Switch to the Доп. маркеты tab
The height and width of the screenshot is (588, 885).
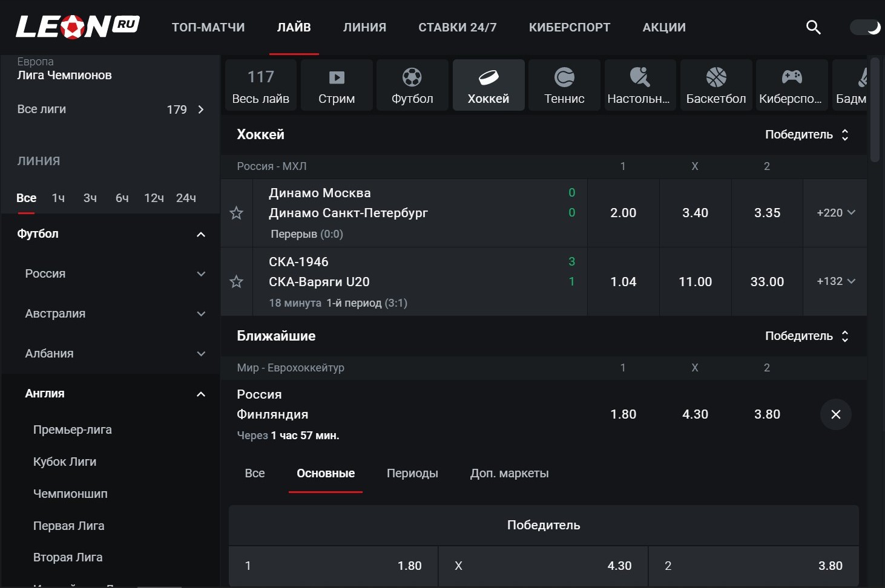click(510, 473)
